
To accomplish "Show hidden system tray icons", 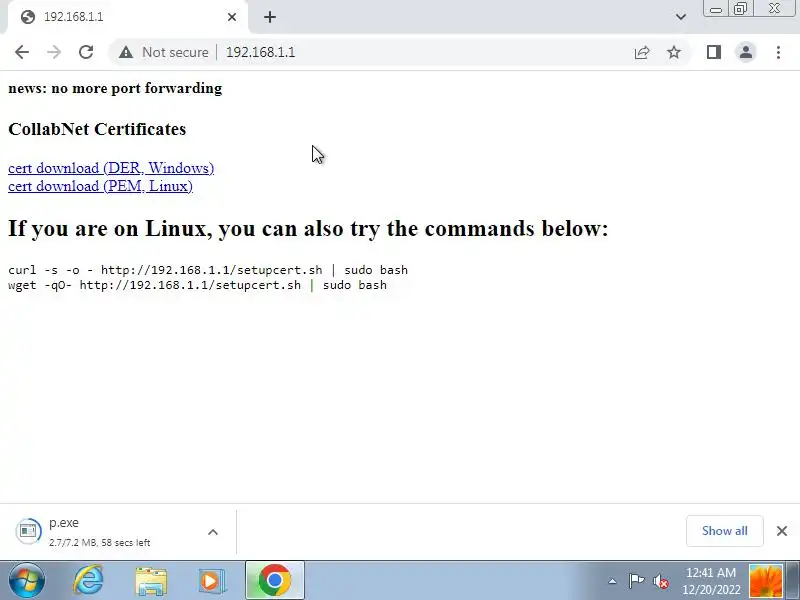I will pos(612,581).
